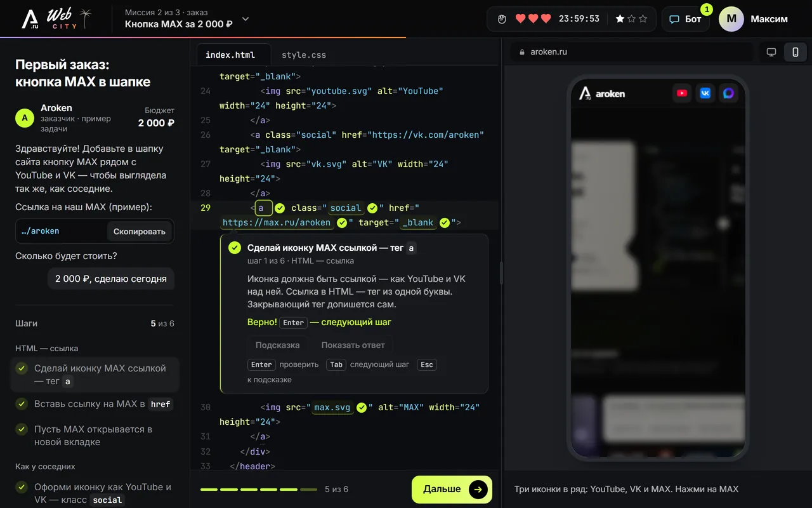Click the 23:59:53 countdown timer
The width and height of the screenshot is (812, 508).
pos(579,19)
